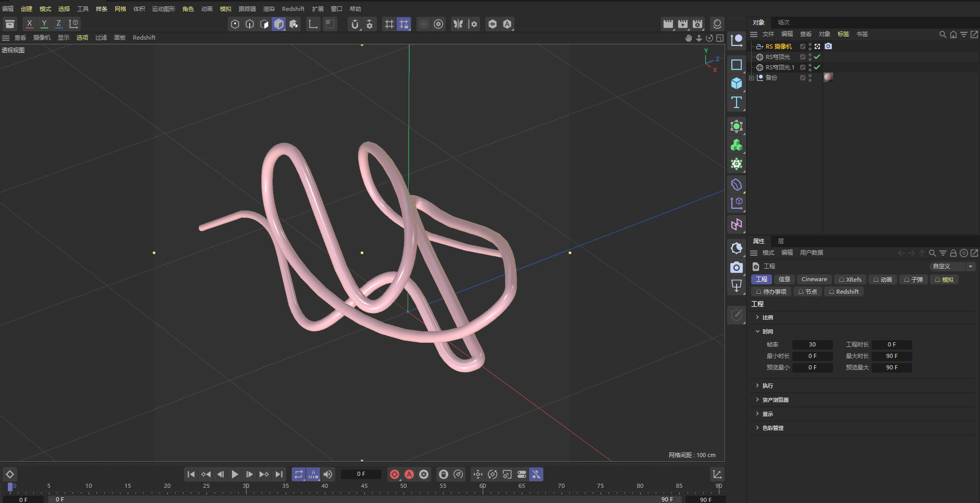Toggle sound playback speaker icon
Screen dimensions: 980x503
coord(328,474)
